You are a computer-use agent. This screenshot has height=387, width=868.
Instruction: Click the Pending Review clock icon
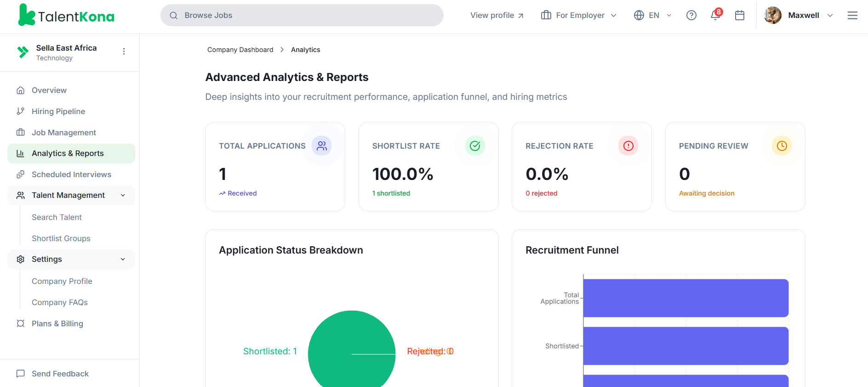[x=782, y=146]
